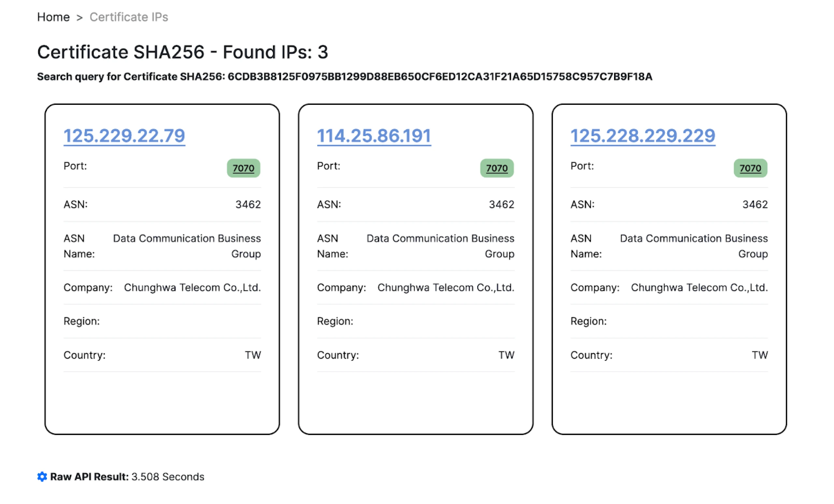
Task: Click Country TW in 114.25.86.191 card
Action: (x=506, y=355)
